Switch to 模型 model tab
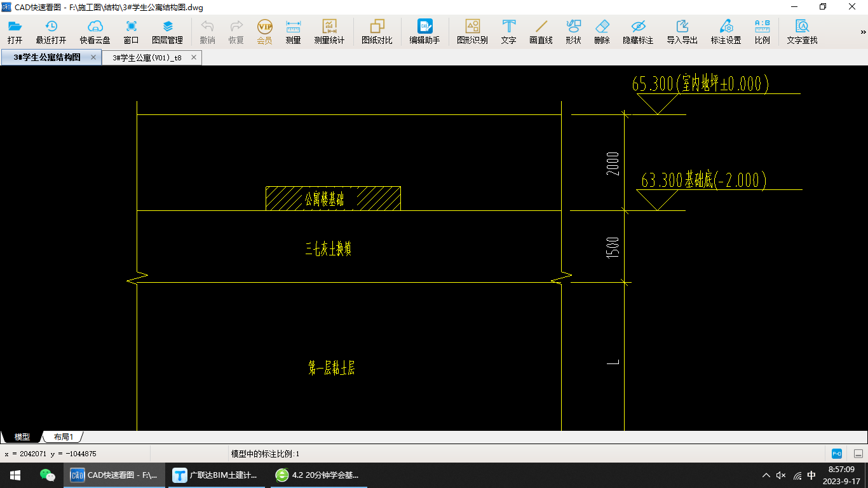Image resolution: width=868 pixels, height=488 pixels. (x=22, y=437)
